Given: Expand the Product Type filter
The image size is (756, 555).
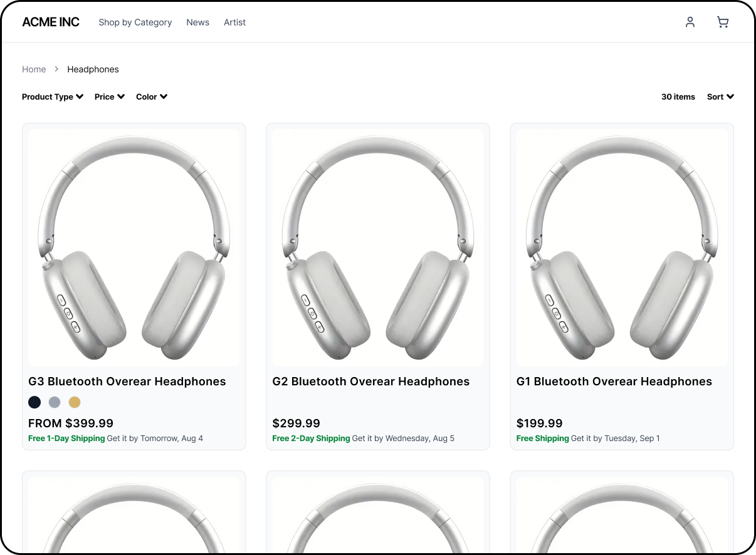Looking at the screenshot, I should click(x=53, y=96).
